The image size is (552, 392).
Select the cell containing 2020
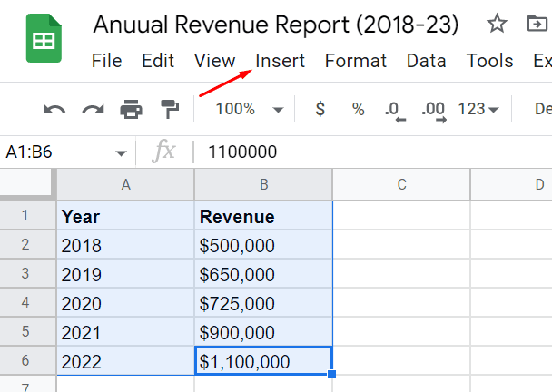125,303
